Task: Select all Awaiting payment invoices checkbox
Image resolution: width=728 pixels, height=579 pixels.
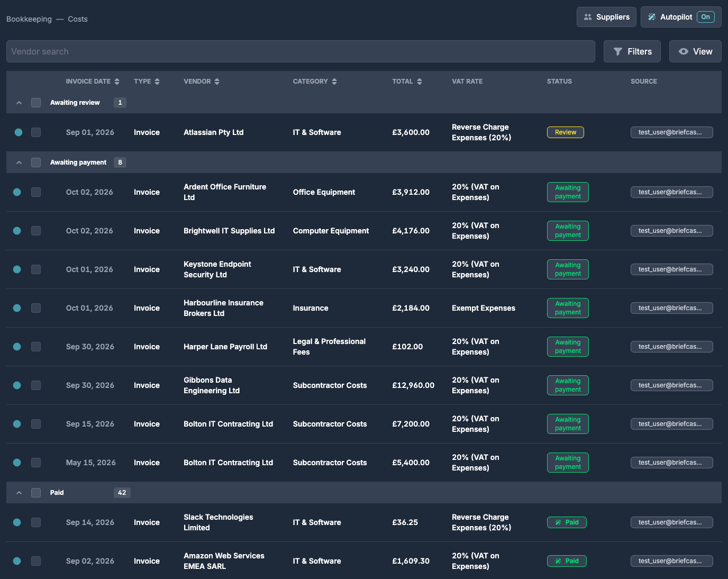Action: pos(36,162)
